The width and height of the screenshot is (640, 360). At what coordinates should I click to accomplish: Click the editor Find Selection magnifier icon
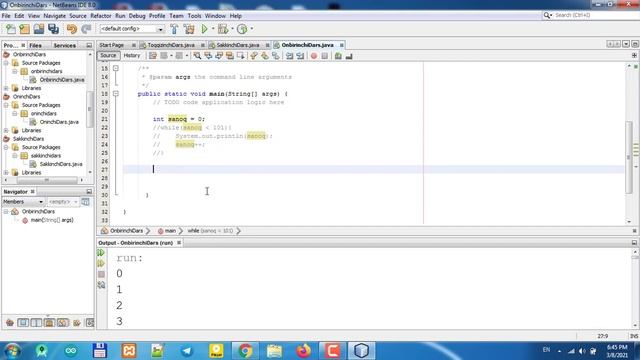(x=197, y=56)
